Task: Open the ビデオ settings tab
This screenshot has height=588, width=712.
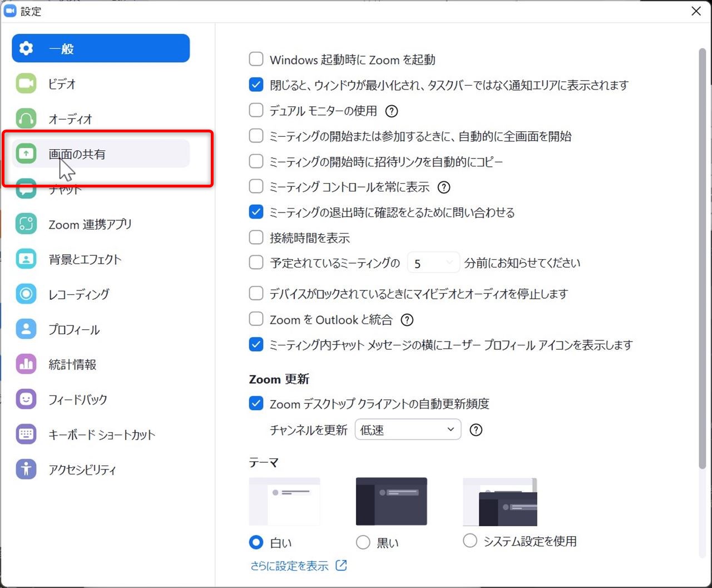Action: 101,83
